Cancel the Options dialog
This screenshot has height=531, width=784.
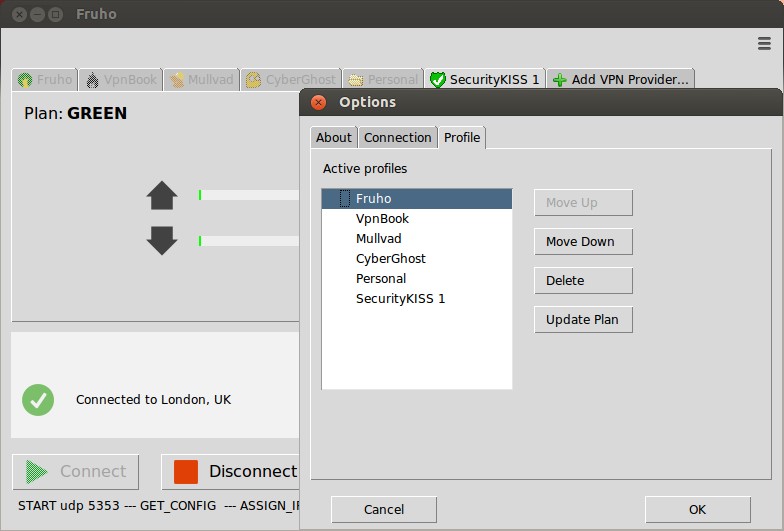click(383, 510)
